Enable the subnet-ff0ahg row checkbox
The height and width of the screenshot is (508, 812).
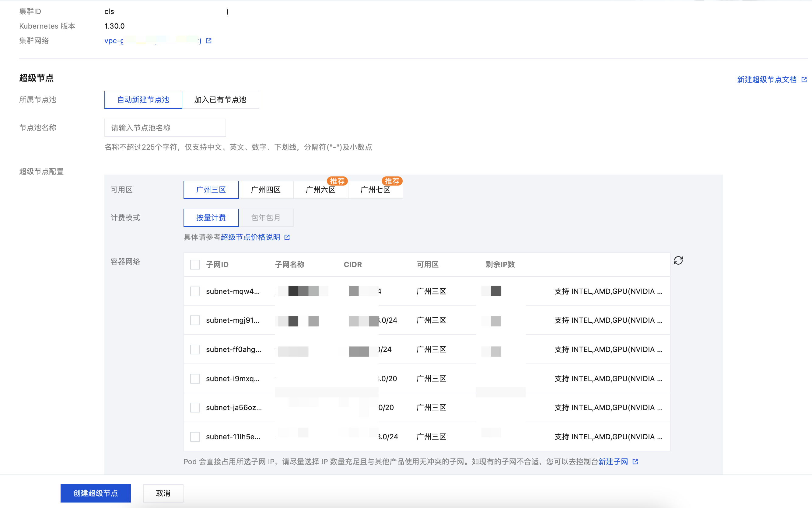pos(195,350)
